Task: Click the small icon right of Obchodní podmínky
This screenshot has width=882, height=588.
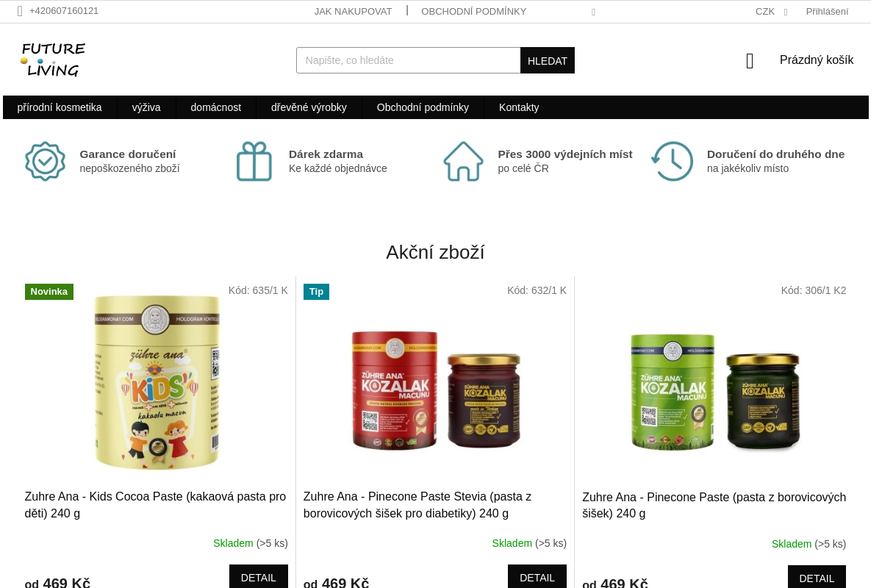Action: point(593,12)
